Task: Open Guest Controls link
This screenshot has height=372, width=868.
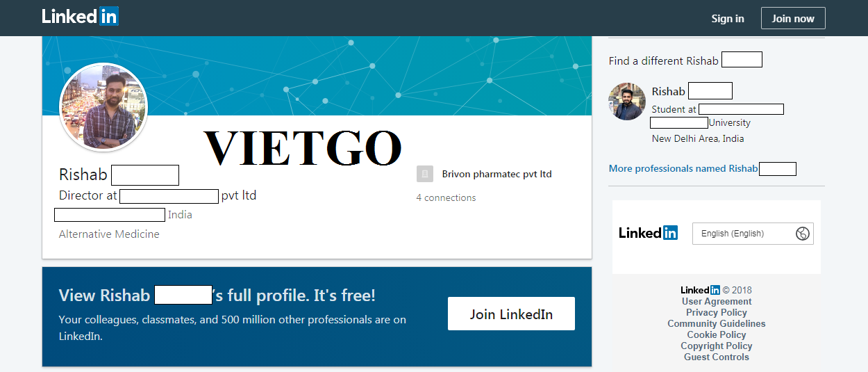Action: [x=717, y=357]
